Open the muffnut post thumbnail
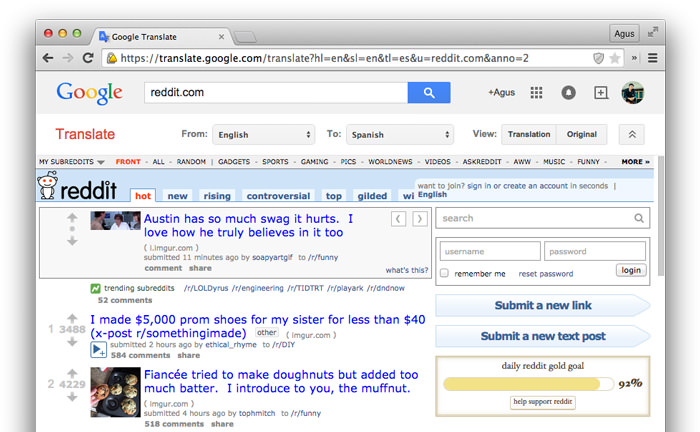Viewport: 700px width, 432px height. click(115, 392)
